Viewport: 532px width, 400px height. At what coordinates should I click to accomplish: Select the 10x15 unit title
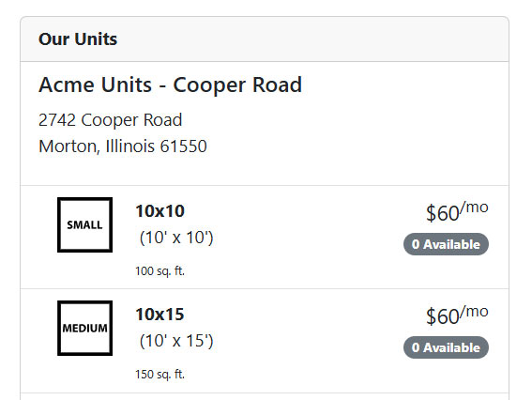coord(160,315)
